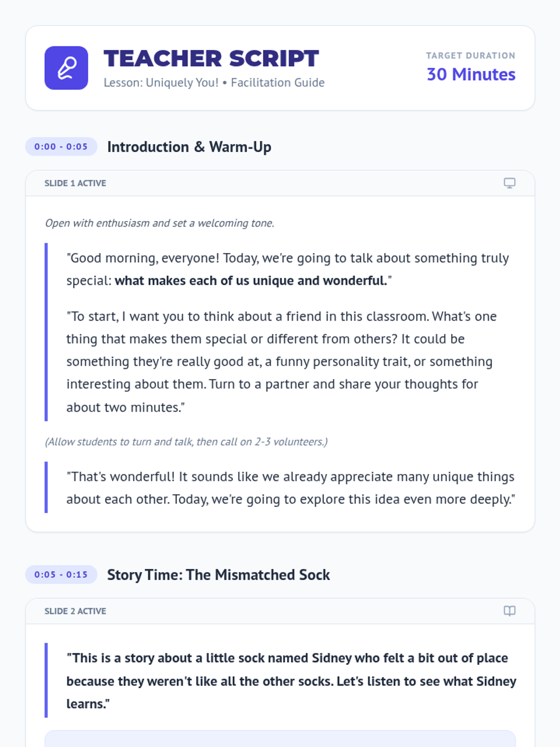The height and width of the screenshot is (747, 560).
Task: Click the purple microphone logo icon
Action: click(66, 68)
